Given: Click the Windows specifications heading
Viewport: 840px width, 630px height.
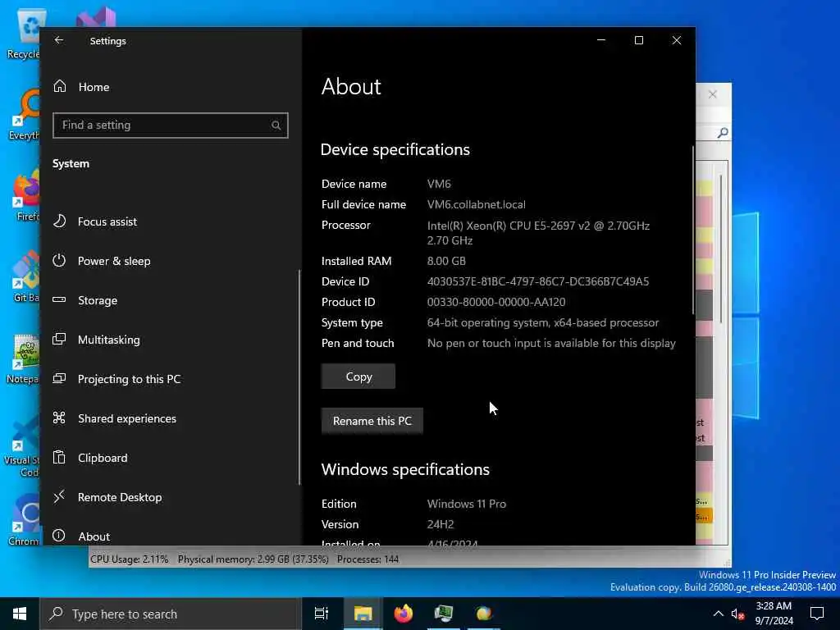Looking at the screenshot, I should tap(405, 469).
